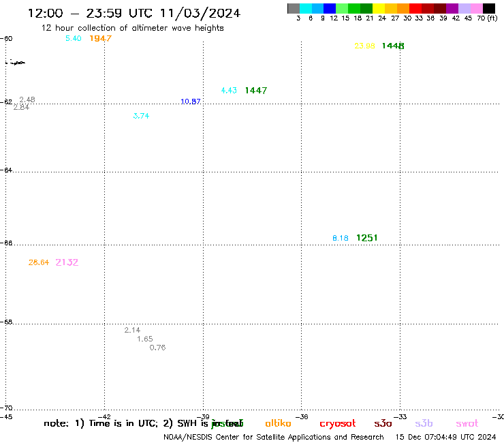The height and width of the screenshot is (443, 504).
Task: Click the green 1251 time label
Action: (366, 238)
